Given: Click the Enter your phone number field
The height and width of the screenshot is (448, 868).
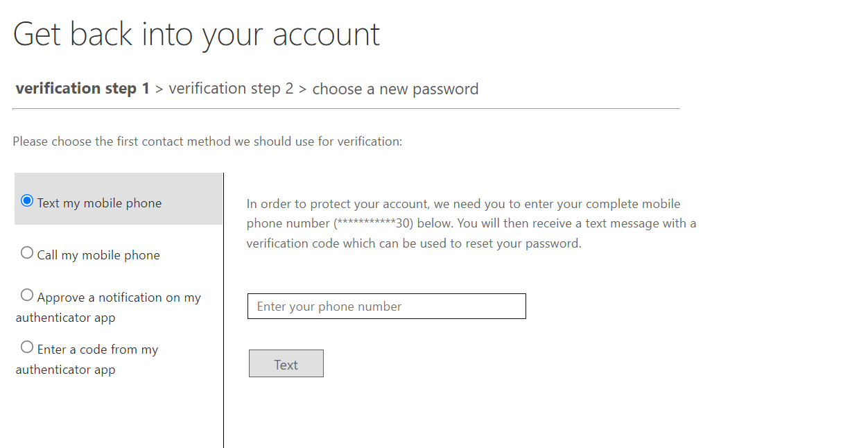Looking at the screenshot, I should pyautogui.click(x=387, y=307).
